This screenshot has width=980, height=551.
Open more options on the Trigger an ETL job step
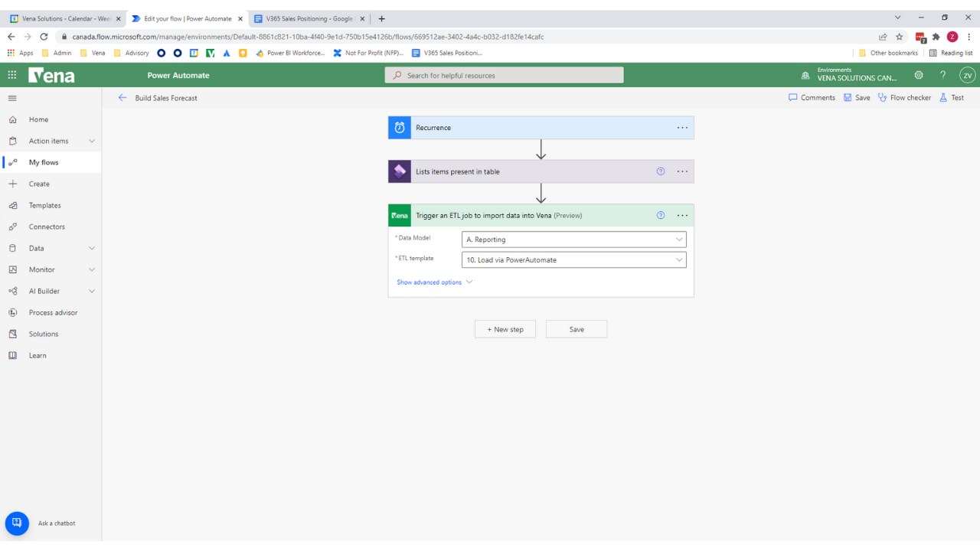tap(682, 216)
